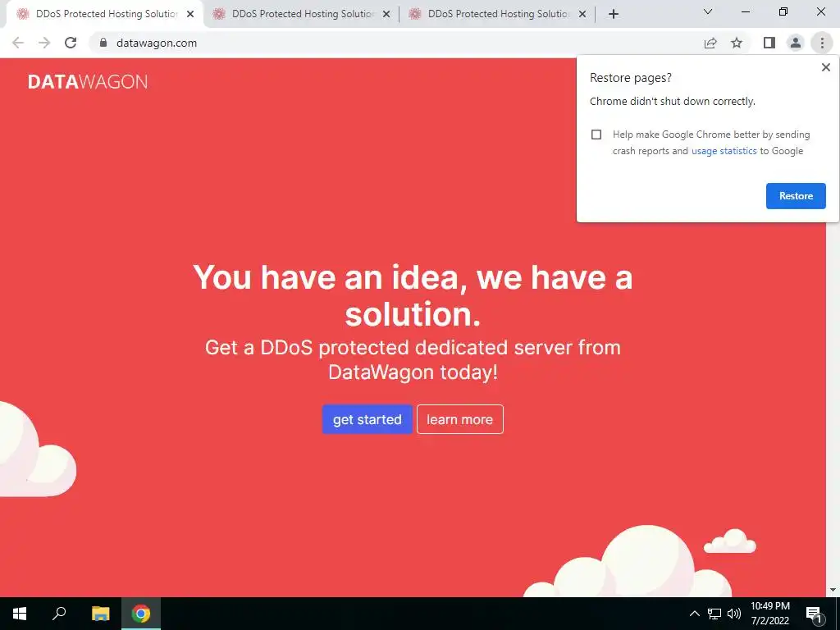Open tab search chevron dropdown

pos(708,11)
